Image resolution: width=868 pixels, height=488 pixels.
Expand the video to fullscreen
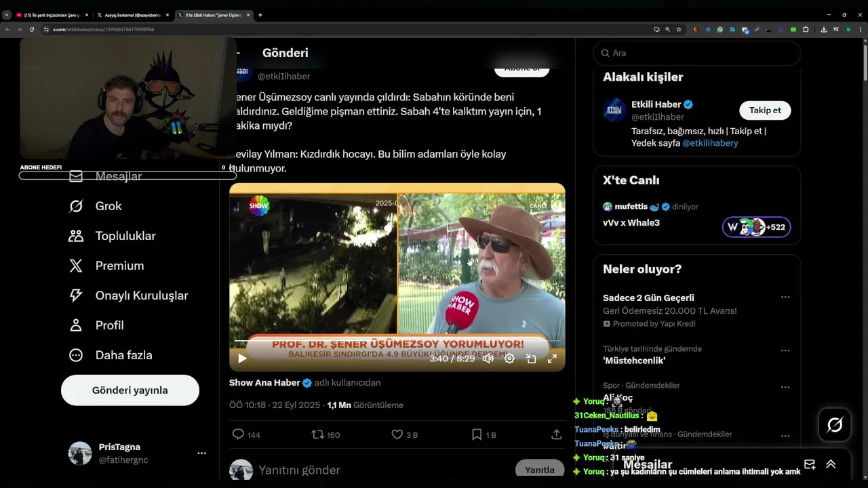552,359
